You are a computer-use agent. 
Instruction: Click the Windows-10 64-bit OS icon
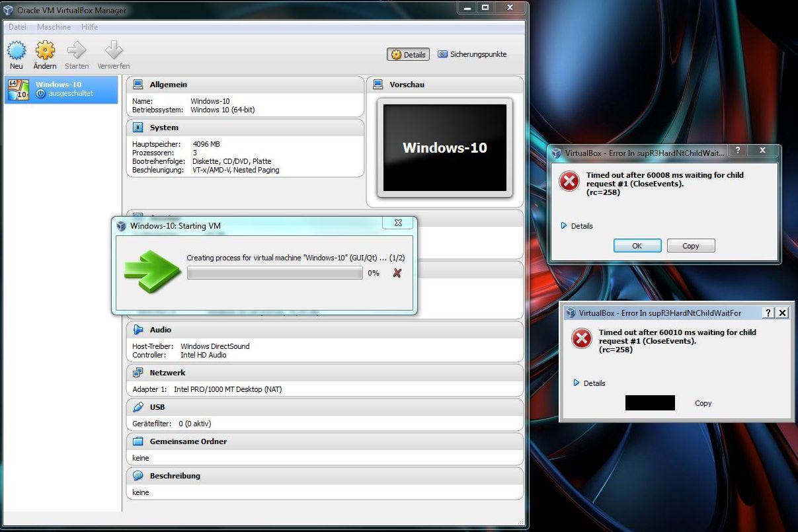(19, 89)
